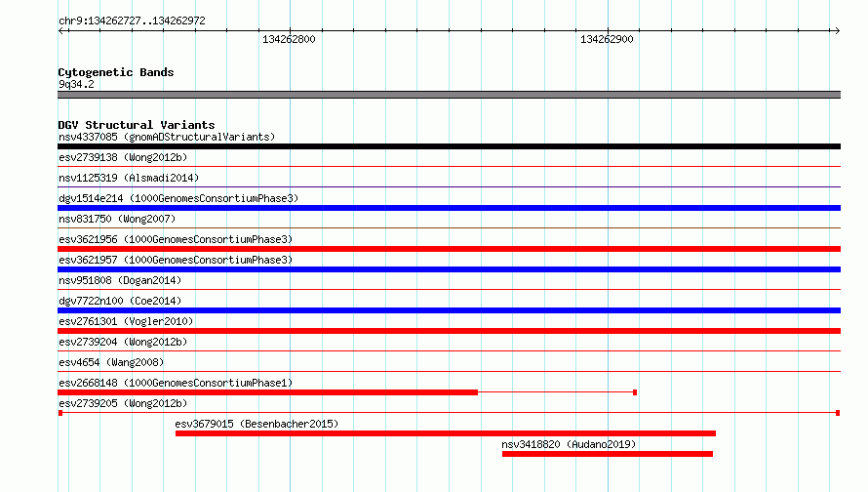The image size is (868, 492).
Task: Open nsv831750 (Wong2007) variant label
Action: point(117,219)
